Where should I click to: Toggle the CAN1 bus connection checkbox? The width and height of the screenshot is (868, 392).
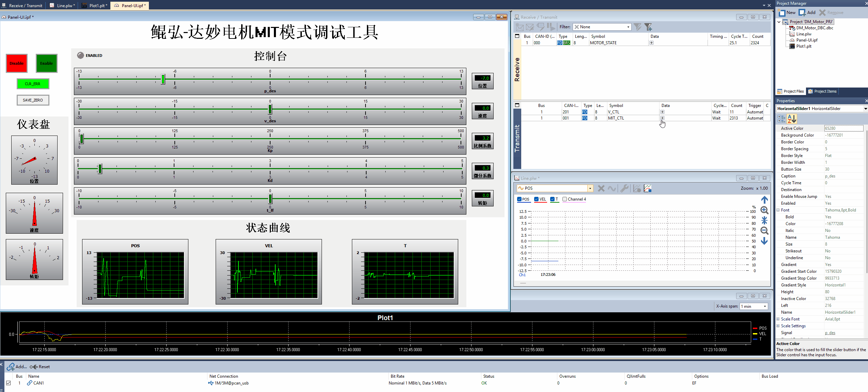9,383
